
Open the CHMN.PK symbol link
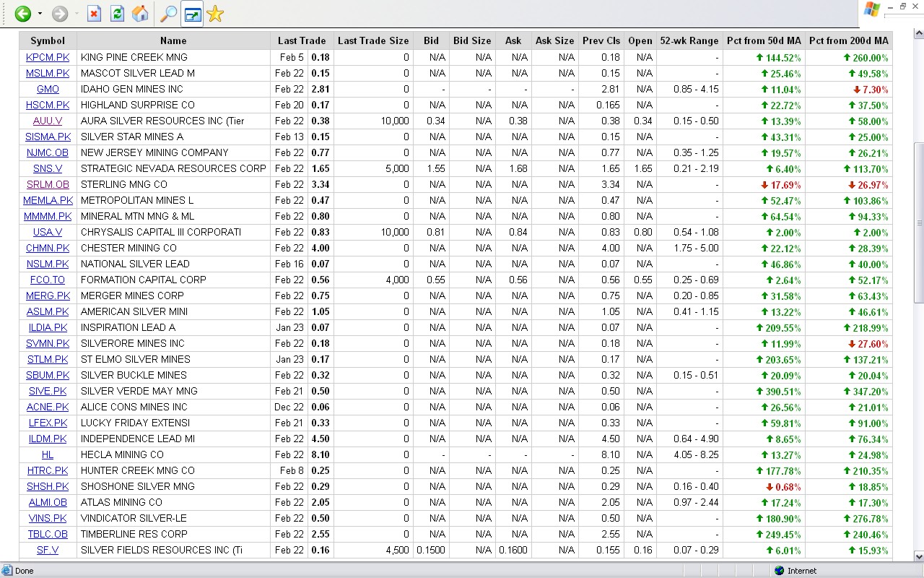(48, 248)
